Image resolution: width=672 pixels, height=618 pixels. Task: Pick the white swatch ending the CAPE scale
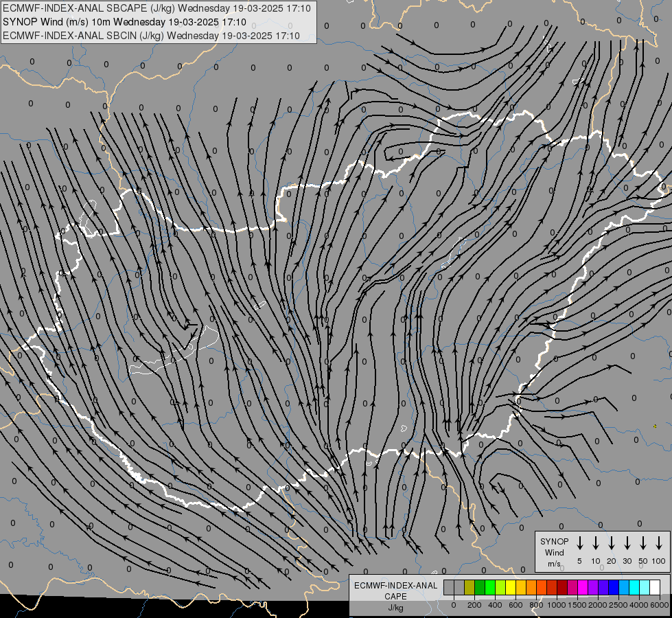656,587
